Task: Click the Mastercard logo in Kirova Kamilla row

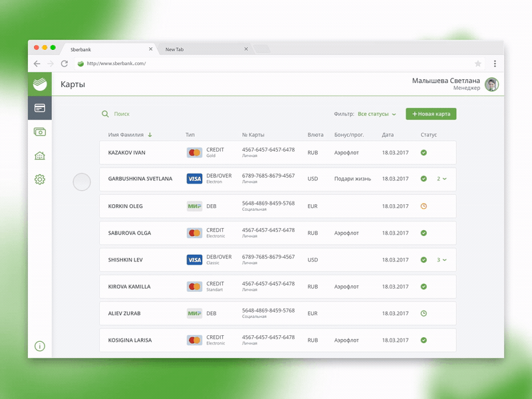Action: [x=194, y=287]
